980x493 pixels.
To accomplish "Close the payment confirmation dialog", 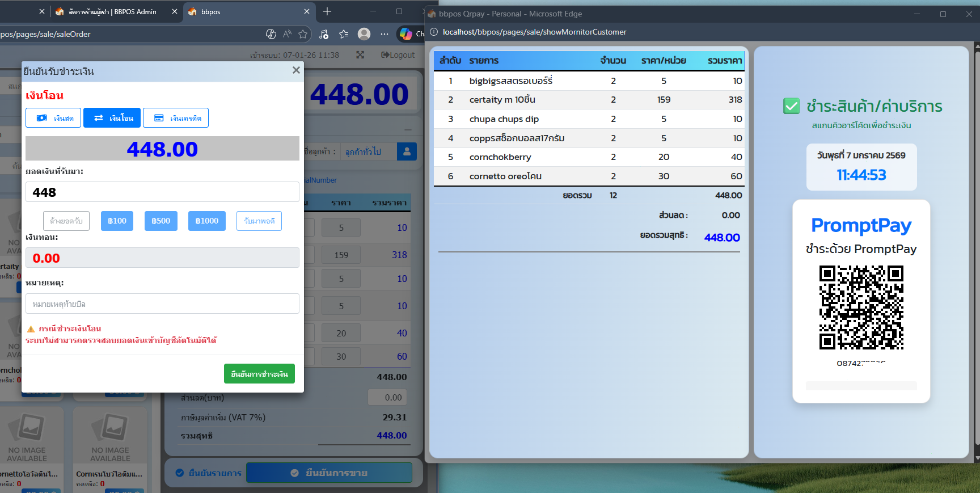I will [x=296, y=70].
